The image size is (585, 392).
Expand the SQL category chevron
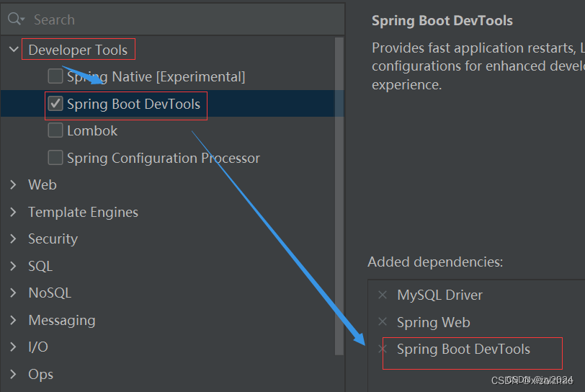tap(13, 266)
